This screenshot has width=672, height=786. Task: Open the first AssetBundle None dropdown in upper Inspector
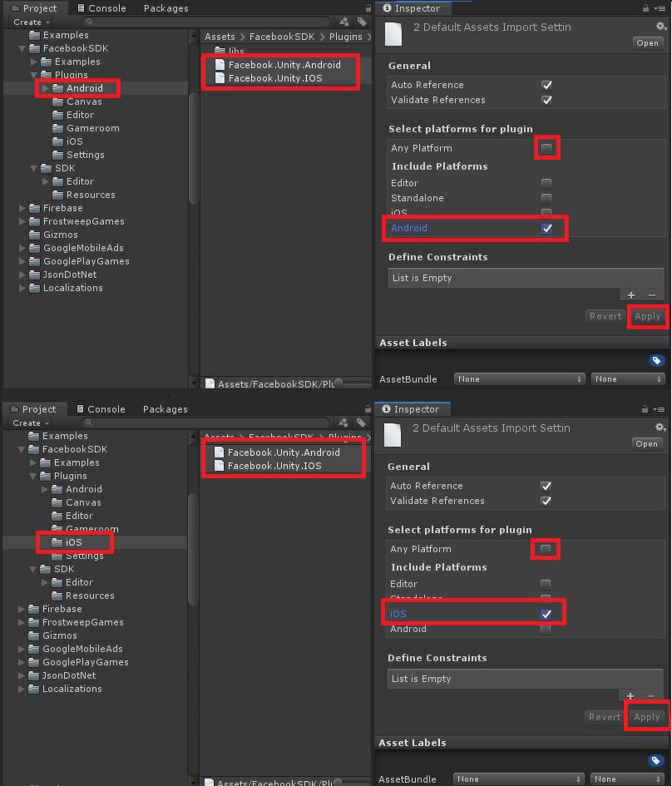[519, 379]
